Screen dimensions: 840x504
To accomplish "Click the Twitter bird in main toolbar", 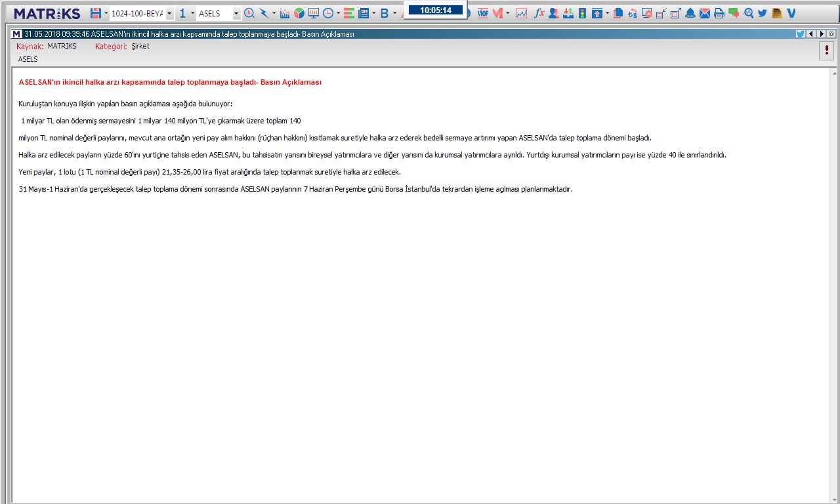I will pyautogui.click(x=763, y=13).
